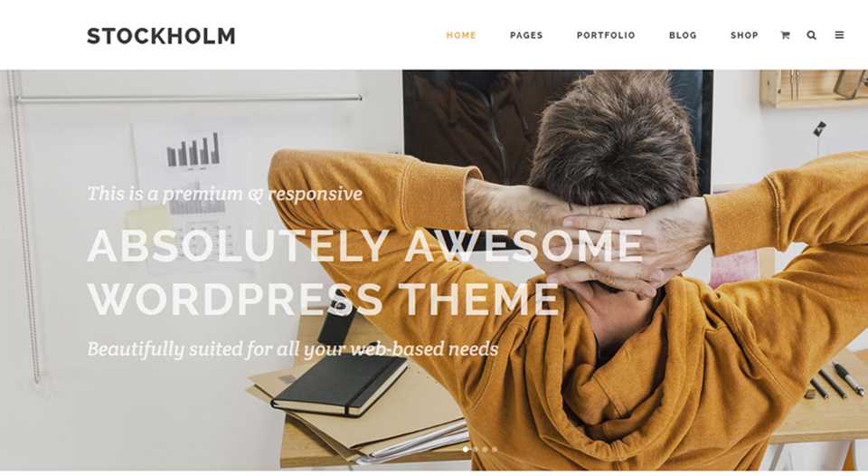Click the search magnifier icon
Screen dimensions: 868x476
[x=812, y=35]
